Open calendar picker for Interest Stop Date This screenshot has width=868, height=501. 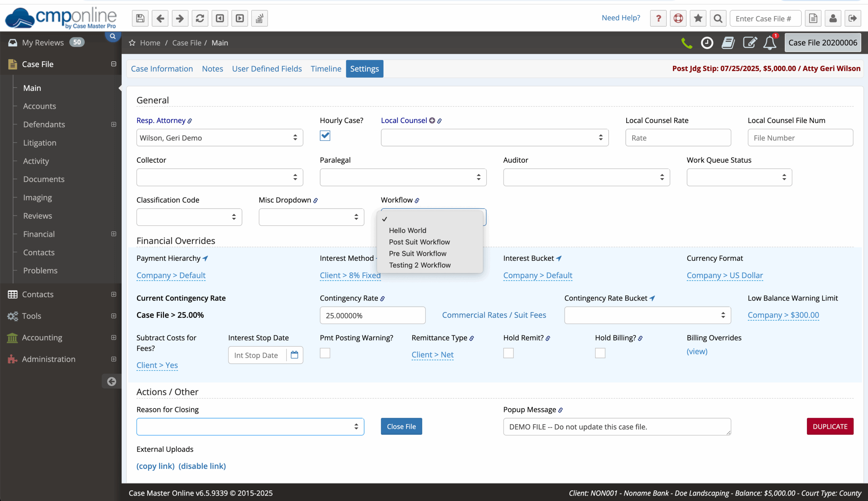click(294, 355)
